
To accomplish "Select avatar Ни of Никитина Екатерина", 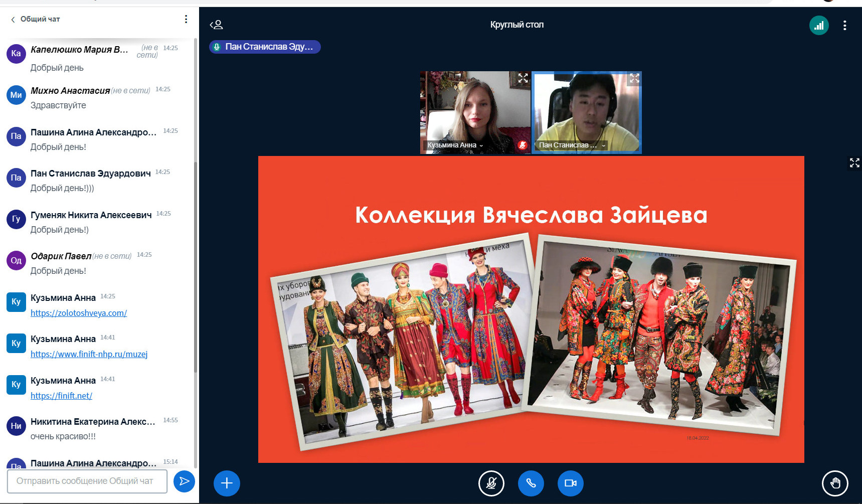I will point(16,426).
